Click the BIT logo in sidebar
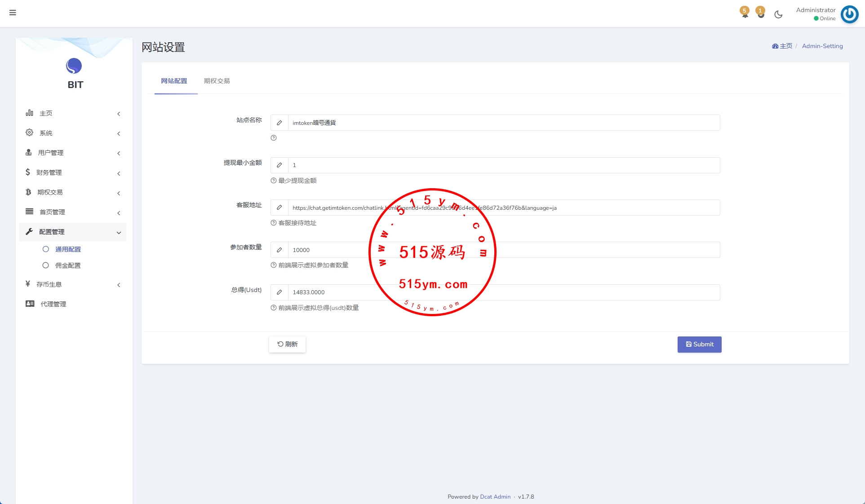Viewport: 865px width, 504px height. (x=74, y=66)
